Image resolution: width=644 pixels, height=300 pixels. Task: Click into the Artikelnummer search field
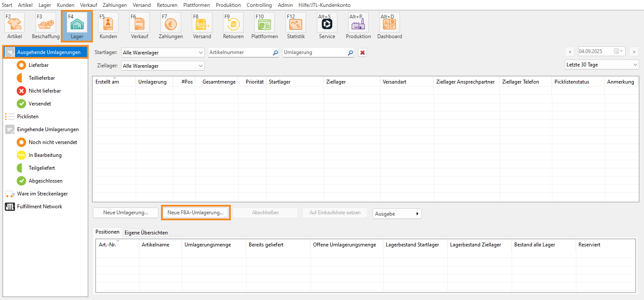pos(240,52)
